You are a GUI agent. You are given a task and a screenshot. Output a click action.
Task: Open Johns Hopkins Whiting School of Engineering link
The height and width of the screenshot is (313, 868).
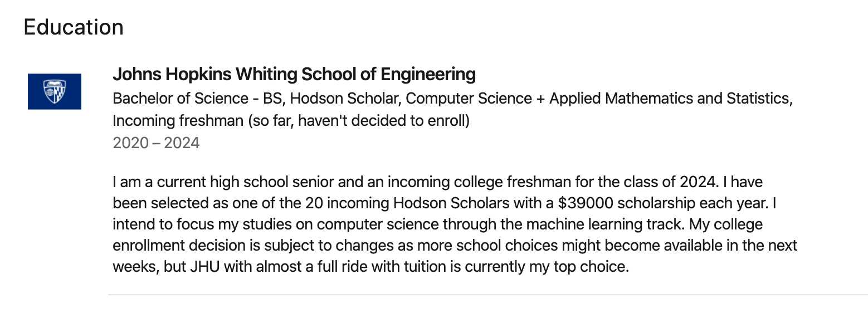coord(294,74)
